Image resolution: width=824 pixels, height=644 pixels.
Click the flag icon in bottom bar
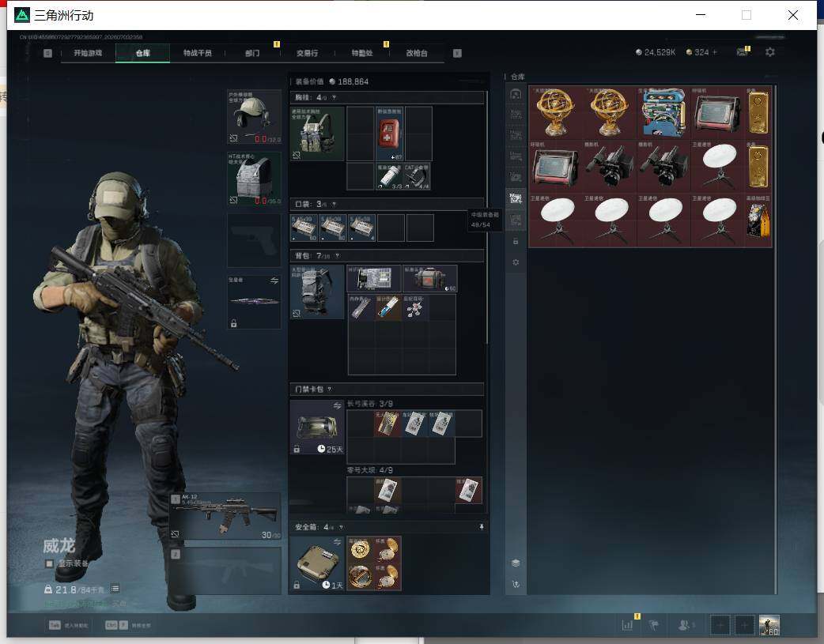click(654, 625)
